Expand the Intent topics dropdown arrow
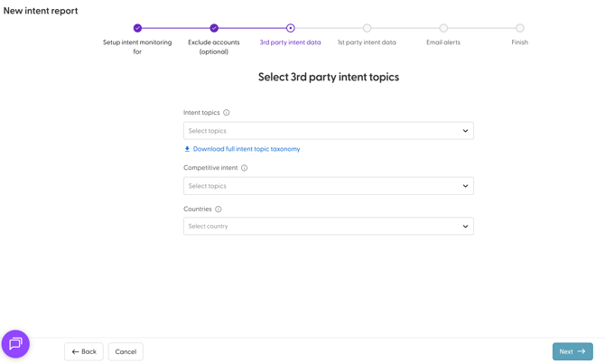Image resolution: width=605 pixels, height=364 pixels. click(x=465, y=131)
